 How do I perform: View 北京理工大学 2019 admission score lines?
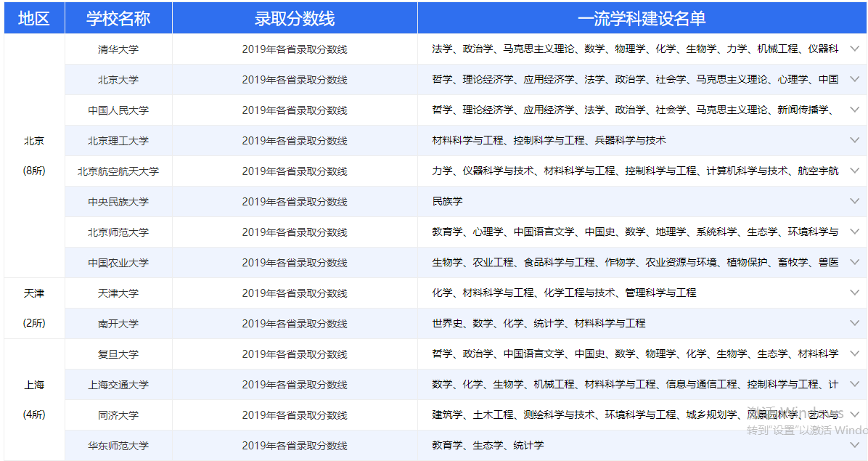pos(295,141)
